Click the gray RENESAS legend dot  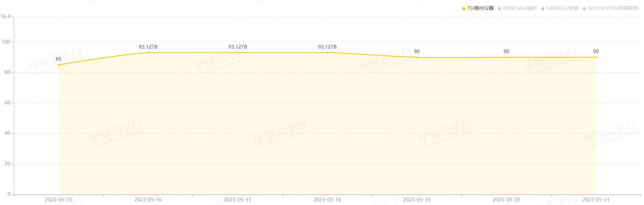[499, 9]
